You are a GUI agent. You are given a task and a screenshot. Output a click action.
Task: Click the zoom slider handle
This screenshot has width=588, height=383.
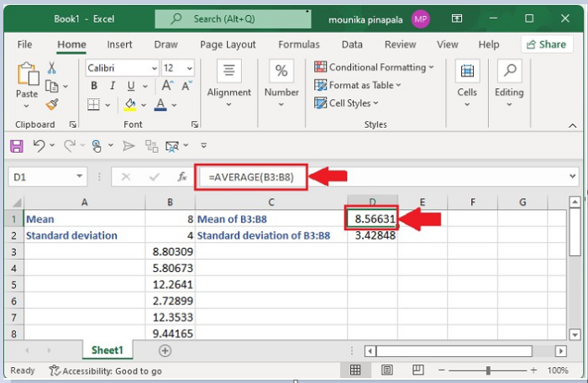pyautogui.click(x=488, y=370)
